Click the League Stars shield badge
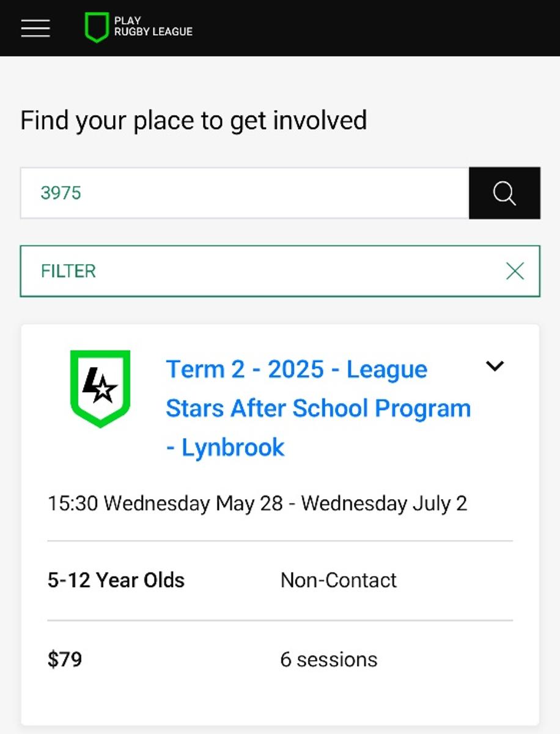Screen dimensions: 560x734 (x=100, y=388)
